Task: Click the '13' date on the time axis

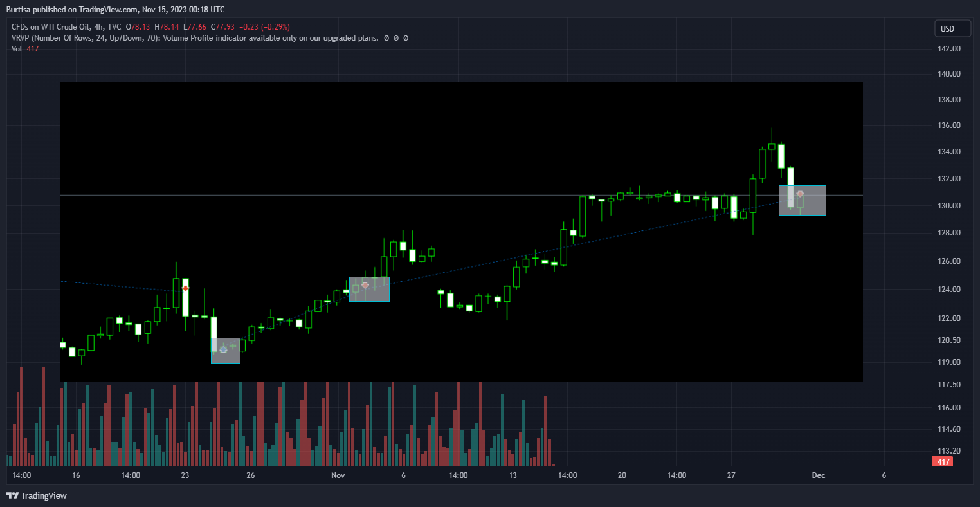Action: (513, 475)
